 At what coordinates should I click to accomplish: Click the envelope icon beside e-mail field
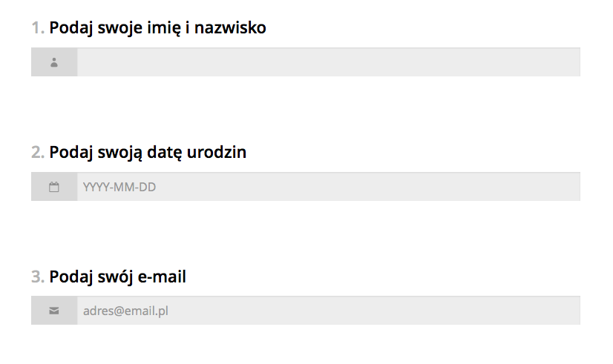(x=54, y=311)
